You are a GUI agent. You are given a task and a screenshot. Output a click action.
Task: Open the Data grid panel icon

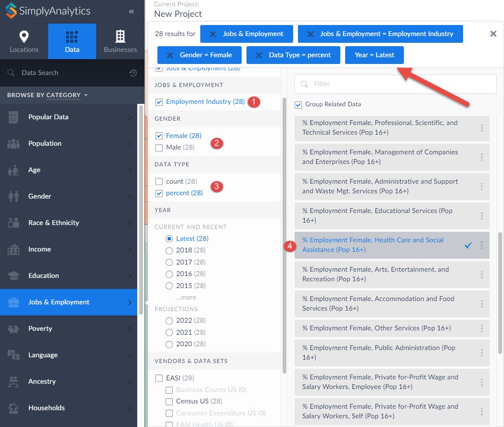pyautogui.click(x=72, y=36)
